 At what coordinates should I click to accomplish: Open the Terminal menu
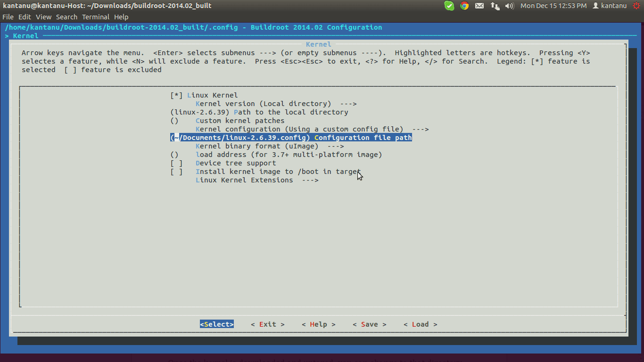click(x=96, y=17)
